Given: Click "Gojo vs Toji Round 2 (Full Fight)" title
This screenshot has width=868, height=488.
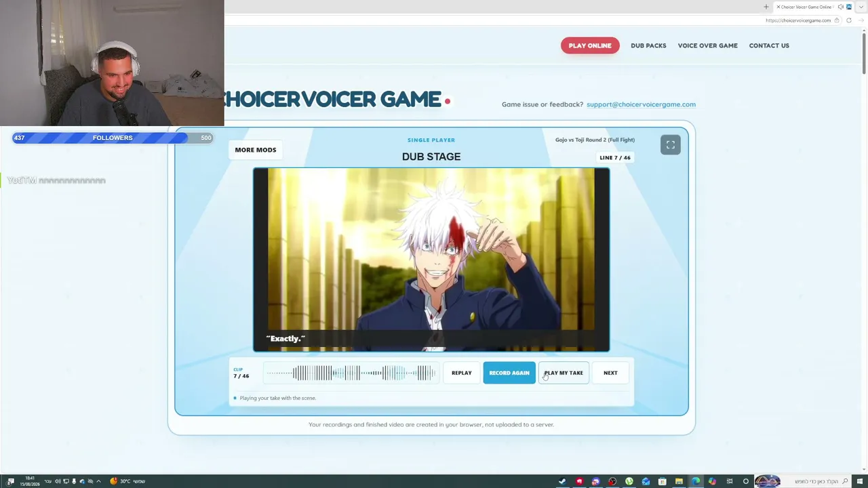Looking at the screenshot, I should pyautogui.click(x=595, y=140).
